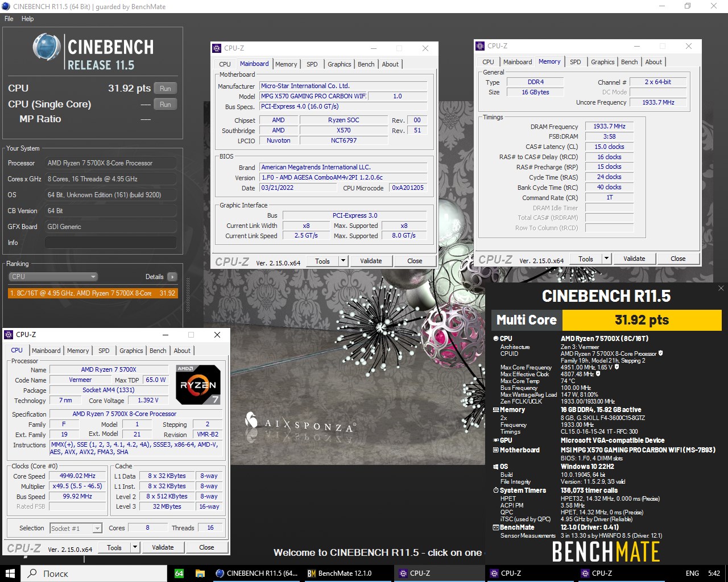The height and width of the screenshot is (582, 728).
Task: Click Tools in the Mainboard CPU-Z window
Action: coord(322,261)
